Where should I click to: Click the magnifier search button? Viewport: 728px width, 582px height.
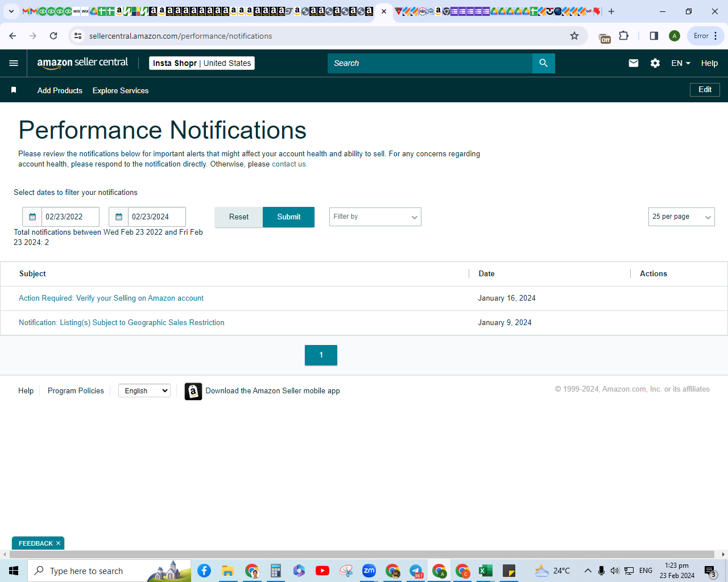point(543,63)
